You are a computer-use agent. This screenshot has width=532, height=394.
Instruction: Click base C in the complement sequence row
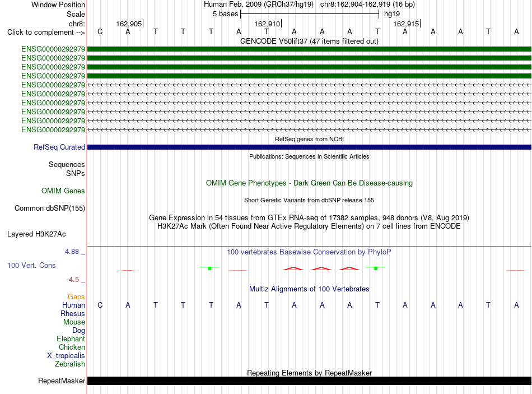click(100, 31)
